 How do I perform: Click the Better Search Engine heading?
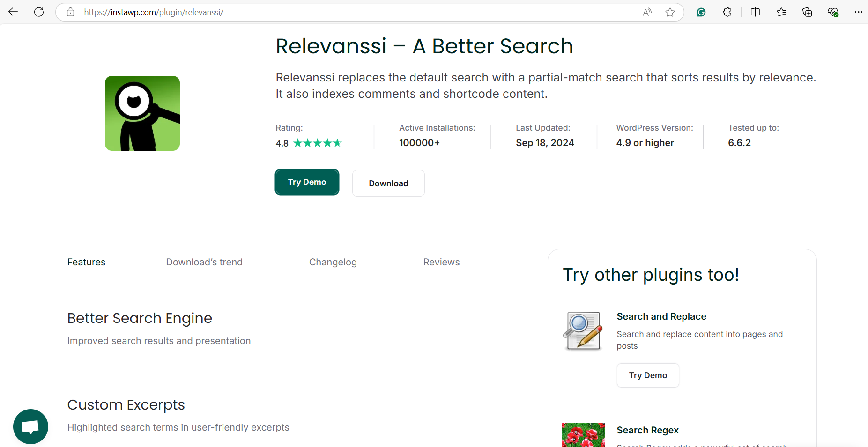click(x=140, y=318)
